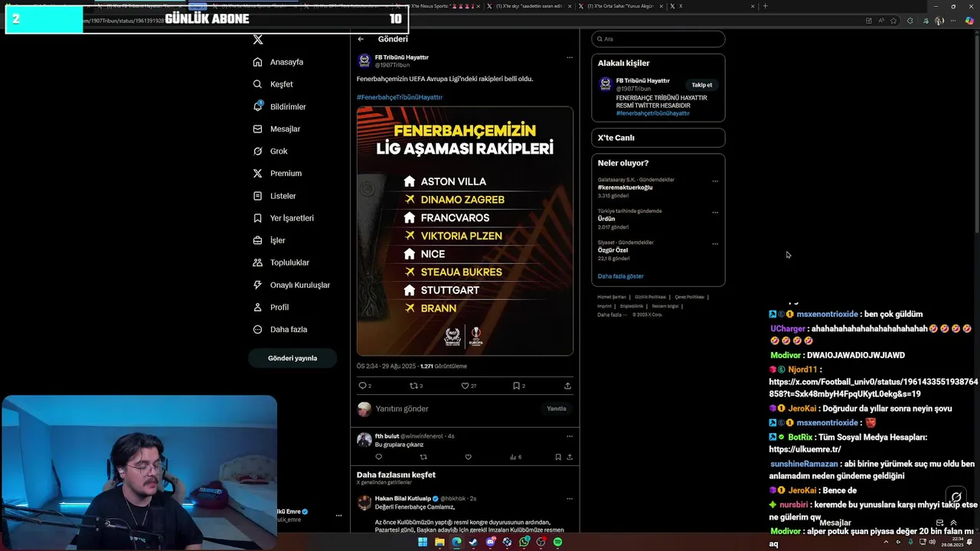The width and height of the screenshot is (980, 551).
Task: Click the share icon under the post
Action: click(567, 386)
